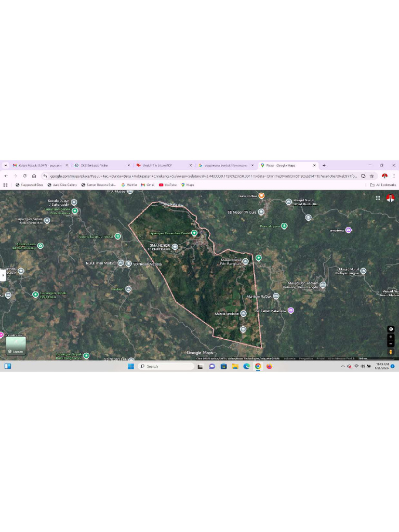399x532 pixels.
Task: Open Chrome's three-dot menu
Action: pyautogui.click(x=394, y=176)
